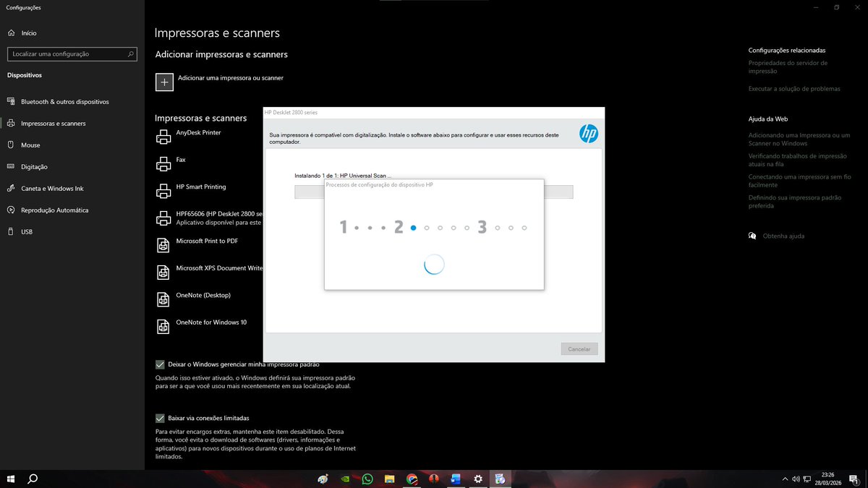Click the Home icon in Settings sidebar
The image size is (868, 488).
click(x=11, y=33)
